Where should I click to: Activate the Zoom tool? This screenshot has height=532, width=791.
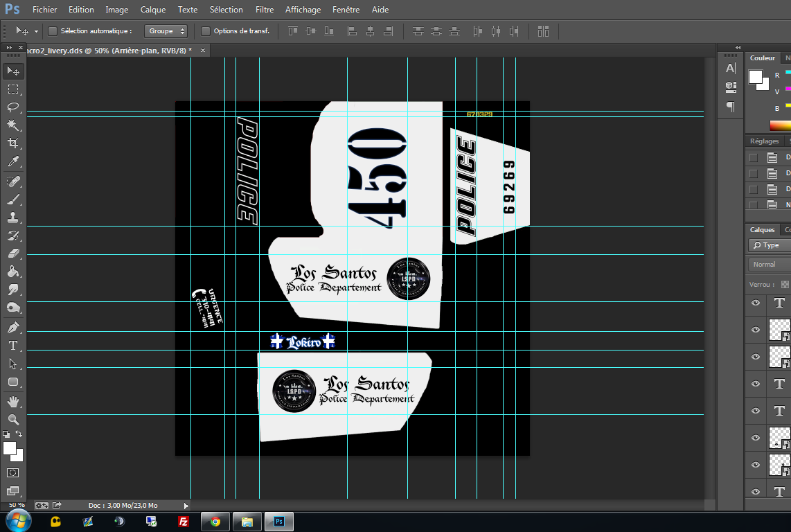(x=13, y=419)
